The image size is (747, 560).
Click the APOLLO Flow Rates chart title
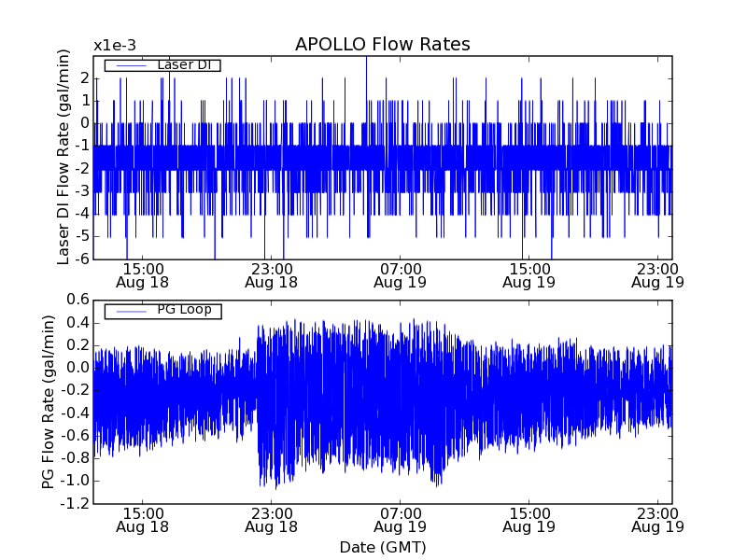pyautogui.click(x=382, y=45)
